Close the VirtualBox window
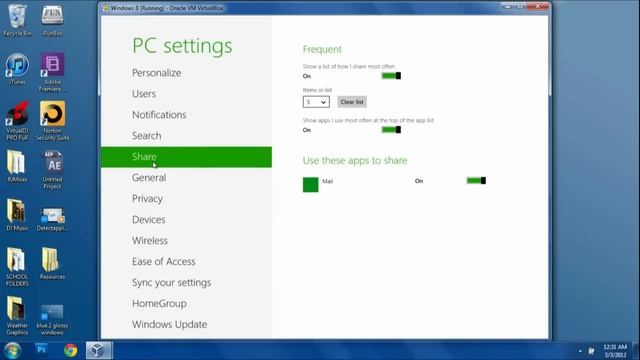 538,6
